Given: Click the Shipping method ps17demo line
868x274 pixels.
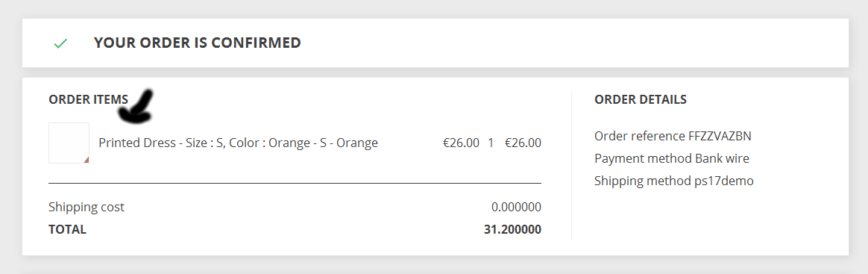Looking at the screenshot, I should tap(673, 181).
